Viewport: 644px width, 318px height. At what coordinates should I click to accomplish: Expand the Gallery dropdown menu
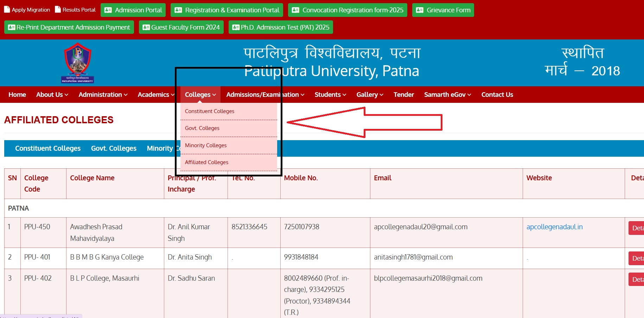point(370,95)
